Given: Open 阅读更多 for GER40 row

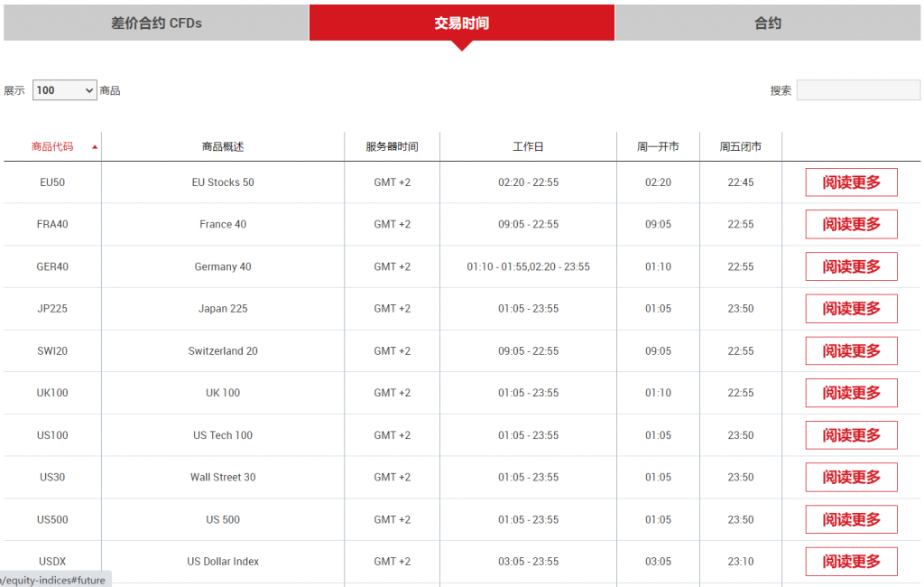Looking at the screenshot, I should (851, 266).
